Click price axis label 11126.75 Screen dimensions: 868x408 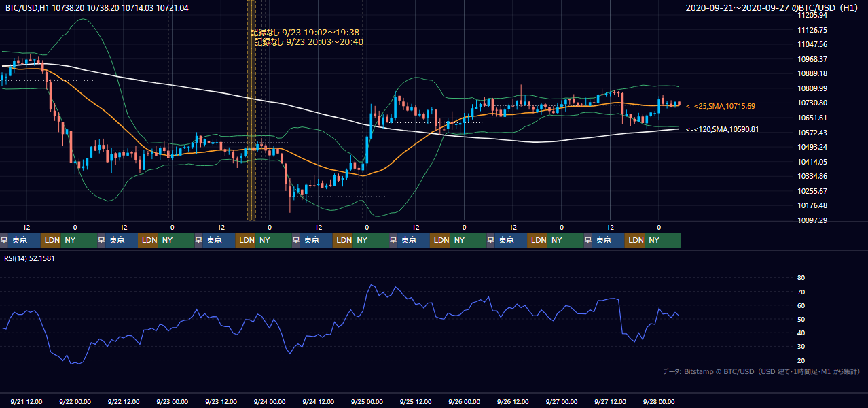coord(812,30)
